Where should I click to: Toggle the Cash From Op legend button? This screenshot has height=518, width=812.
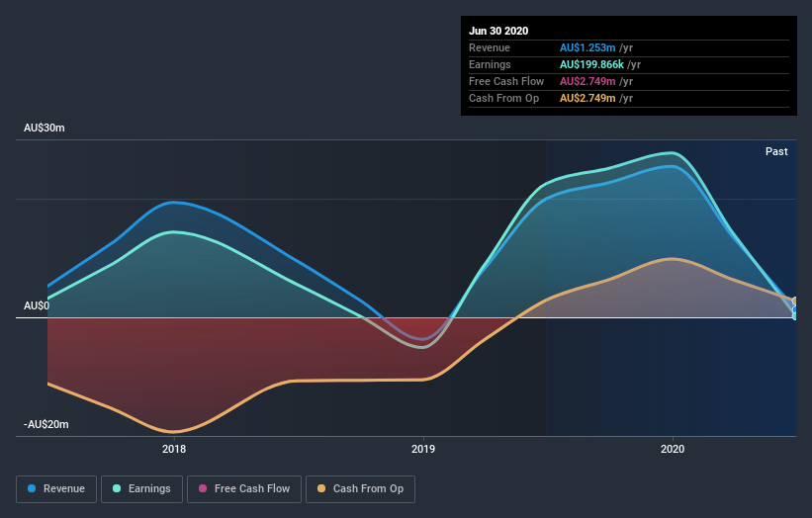[x=360, y=489]
